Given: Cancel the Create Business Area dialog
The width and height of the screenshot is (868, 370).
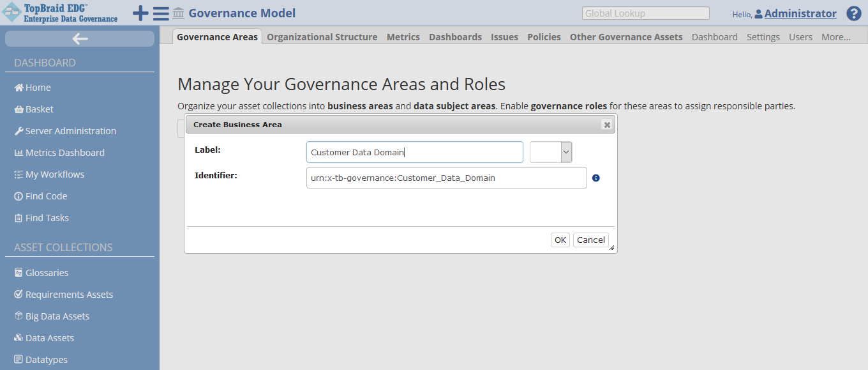Looking at the screenshot, I should click(x=590, y=240).
